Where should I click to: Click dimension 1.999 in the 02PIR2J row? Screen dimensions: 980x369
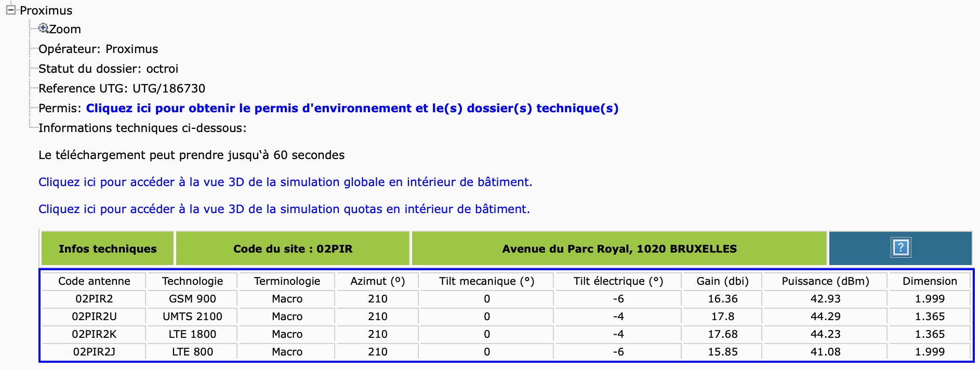pos(930,352)
